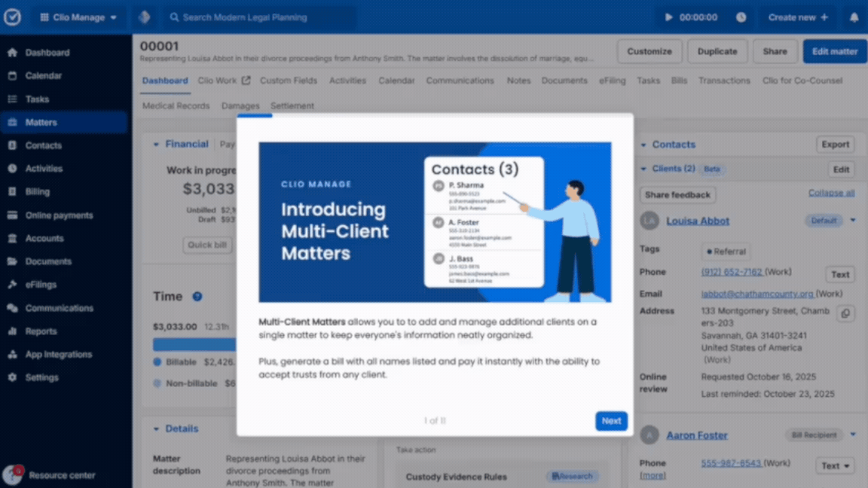This screenshot has width=868, height=488.
Task: Switch to the matter Communications tab
Action: point(460,81)
